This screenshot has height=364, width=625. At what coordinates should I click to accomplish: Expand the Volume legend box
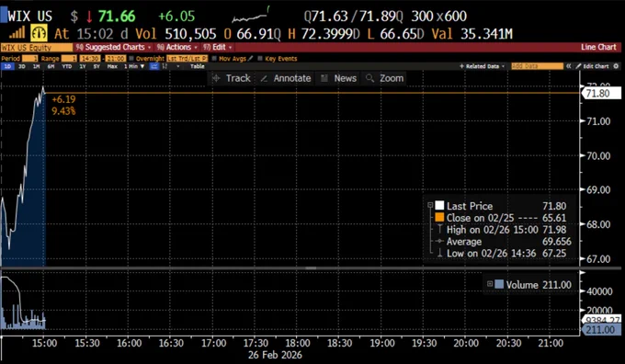click(490, 284)
